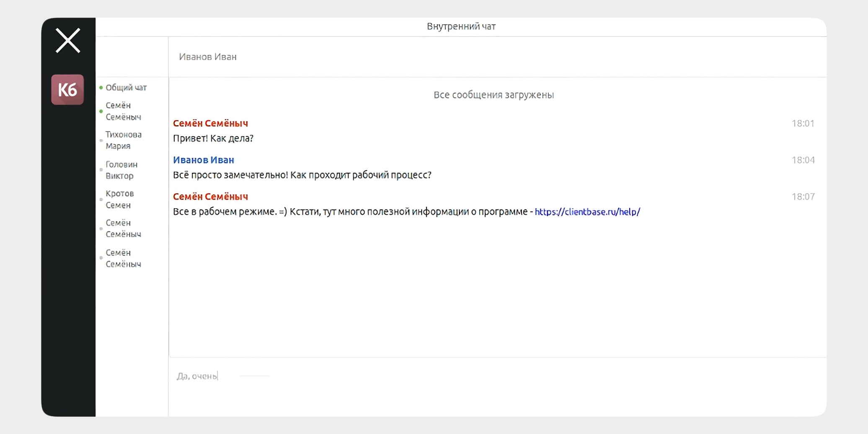This screenshot has width=868, height=434.
Task: Click the 18:04 message timestamp
Action: click(x=803, y=160)
